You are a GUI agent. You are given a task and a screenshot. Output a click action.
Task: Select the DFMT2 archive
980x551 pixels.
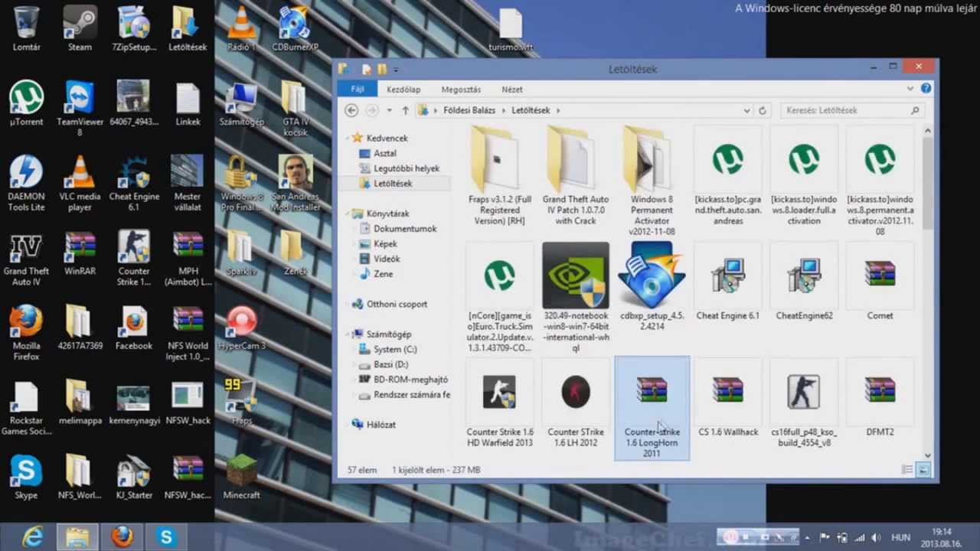pyautogui.click(x=880, y=399)
